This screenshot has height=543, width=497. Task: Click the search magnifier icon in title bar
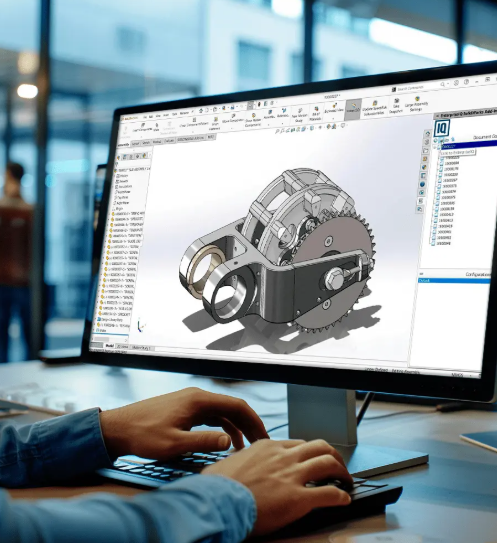click(x=442, y=84)
